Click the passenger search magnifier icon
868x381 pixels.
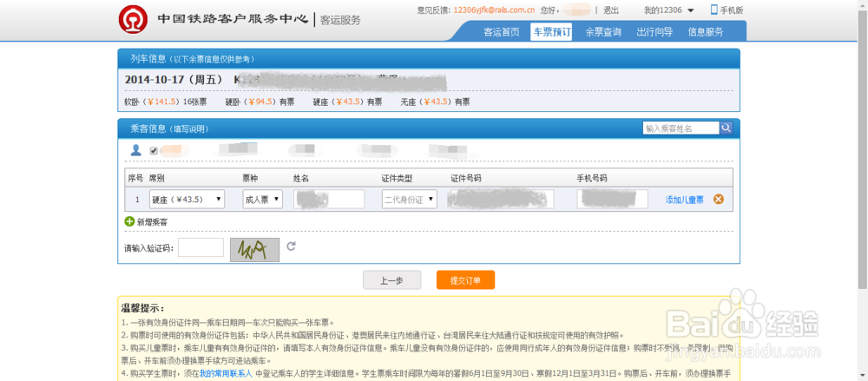point(727,128)
